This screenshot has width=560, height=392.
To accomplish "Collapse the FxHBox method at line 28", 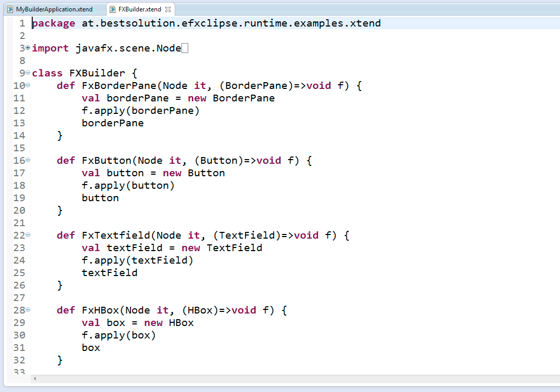I will 28,310.
